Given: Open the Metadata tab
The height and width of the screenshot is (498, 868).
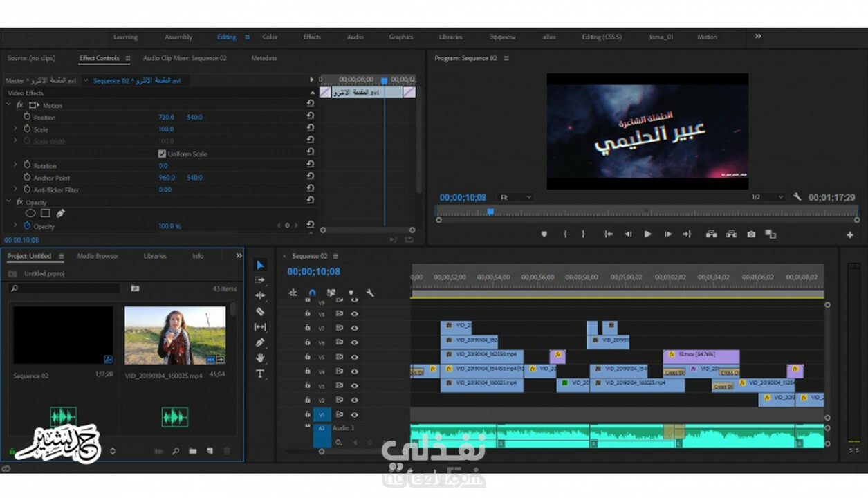Looking at the screenshot, I should point(264,58).
